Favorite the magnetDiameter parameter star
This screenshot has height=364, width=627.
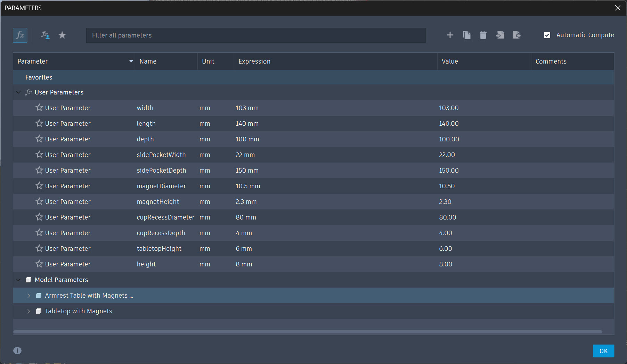(39, 186)
